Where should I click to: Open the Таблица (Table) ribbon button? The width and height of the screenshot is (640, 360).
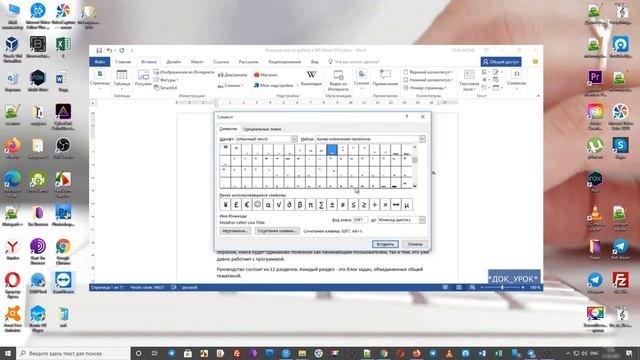(122, 80)
